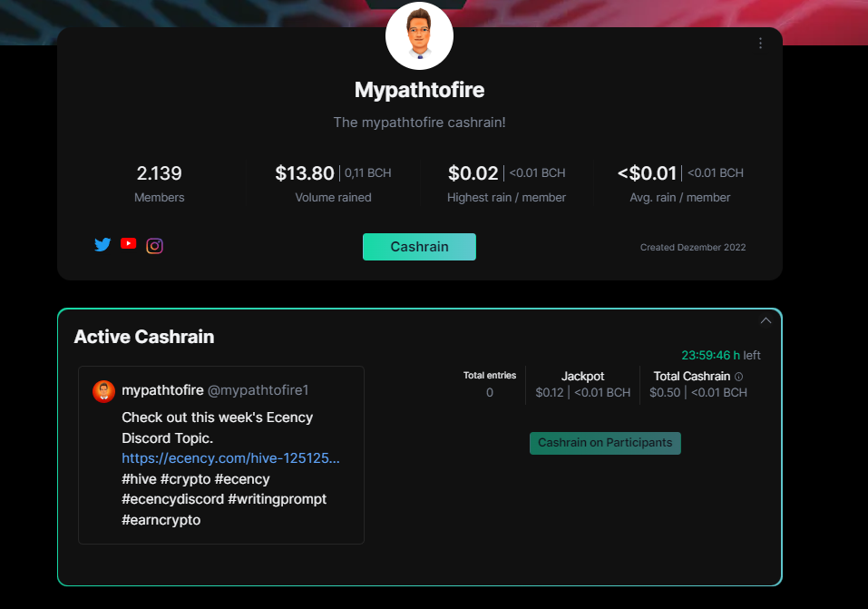Click the Mypathtofire profile avatar
The width and height of the screenshot is (868, 609).
pos(420,35)
